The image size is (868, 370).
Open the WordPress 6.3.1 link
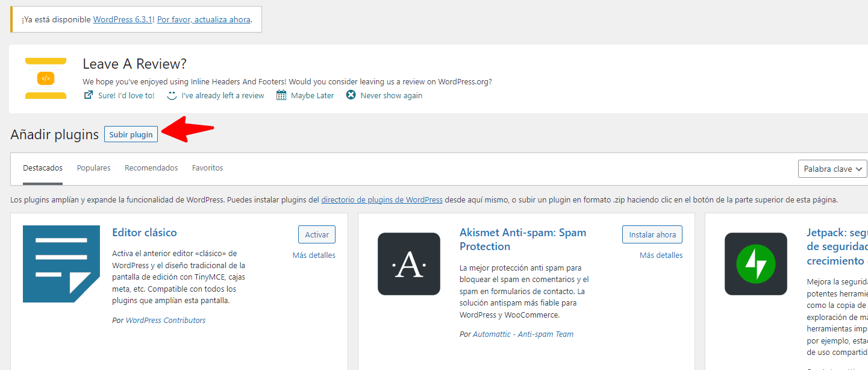pos(122,19)
